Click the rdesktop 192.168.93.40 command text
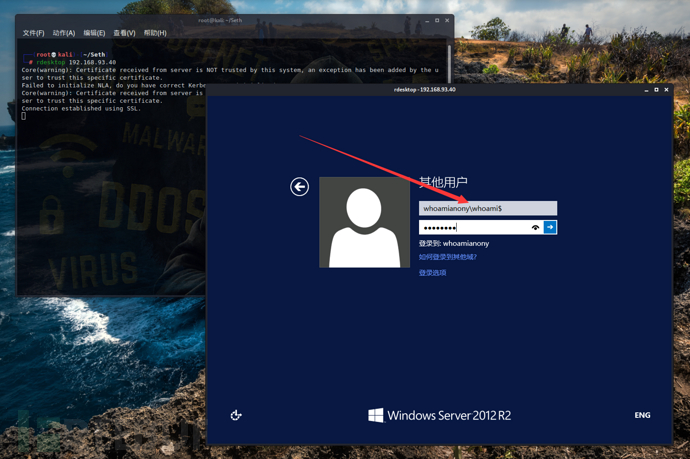 (x=76, y=62)
